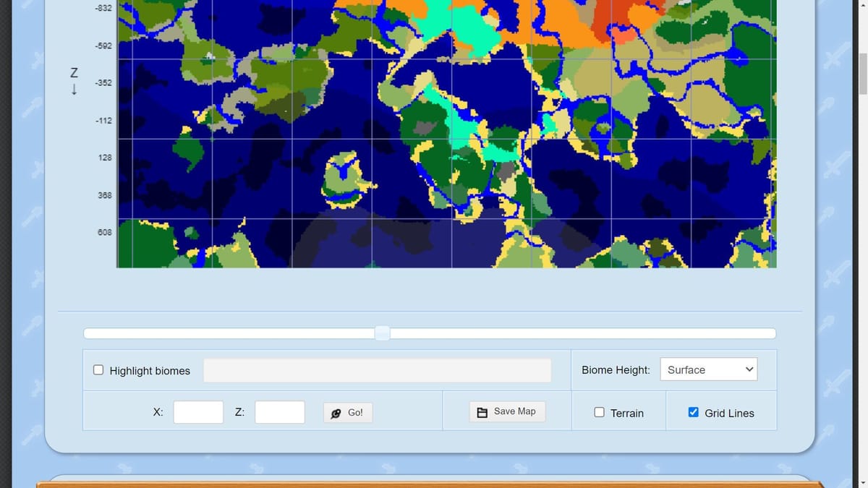Viewport: 868px width, 488px height.
Task: Open the Biome Height dropdown
Action: coord(708,369)
